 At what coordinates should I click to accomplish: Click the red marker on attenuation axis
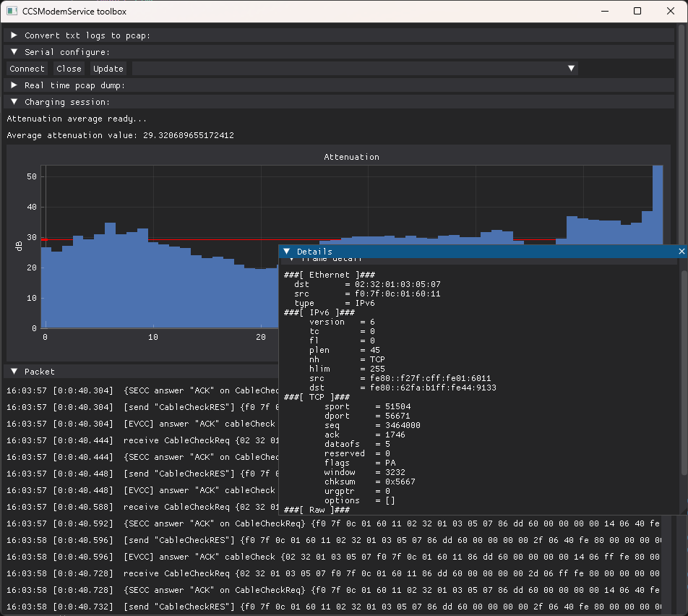tap(44, 239)
